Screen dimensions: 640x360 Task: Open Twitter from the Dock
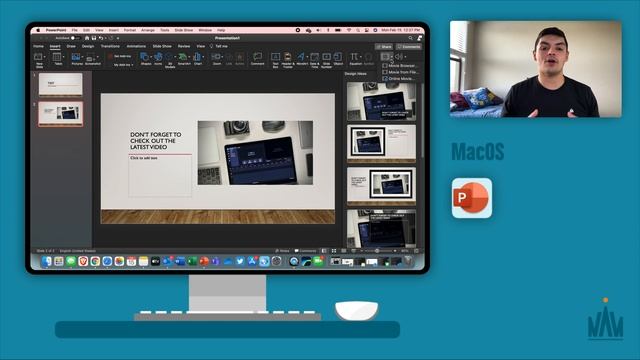[240, 261]
